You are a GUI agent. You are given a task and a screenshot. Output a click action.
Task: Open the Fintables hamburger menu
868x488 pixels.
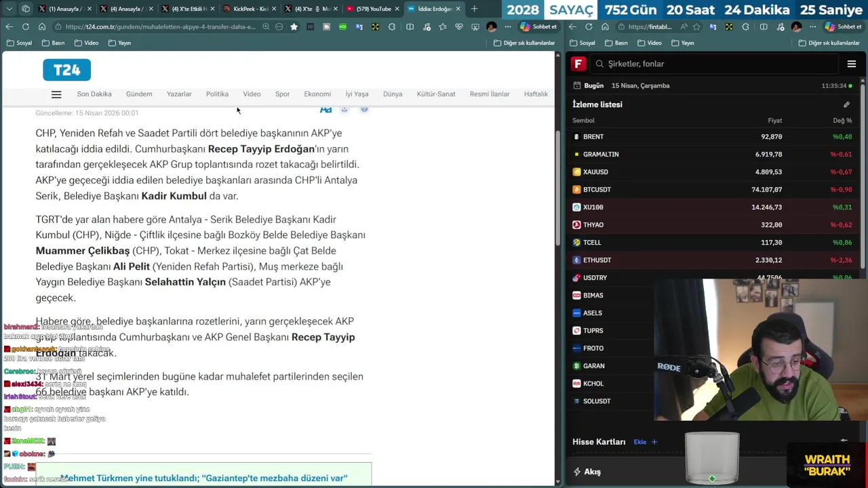pyautogui.click(x=852, y=64)
